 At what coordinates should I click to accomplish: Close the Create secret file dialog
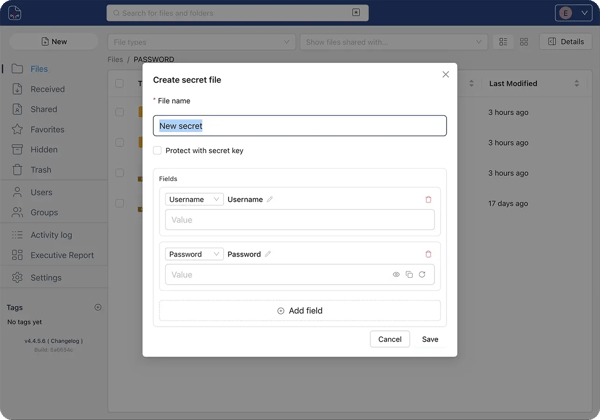pos(446,75)
